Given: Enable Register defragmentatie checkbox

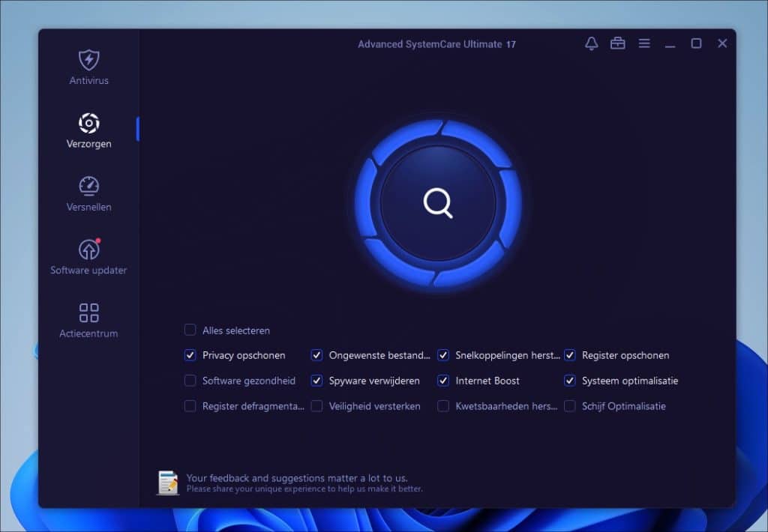Looking at the screenshot, I should [190, 406].
